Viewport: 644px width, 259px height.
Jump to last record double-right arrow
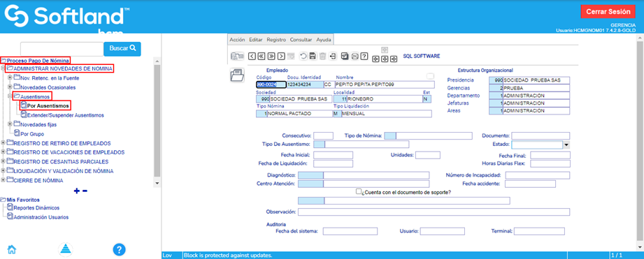271,56
